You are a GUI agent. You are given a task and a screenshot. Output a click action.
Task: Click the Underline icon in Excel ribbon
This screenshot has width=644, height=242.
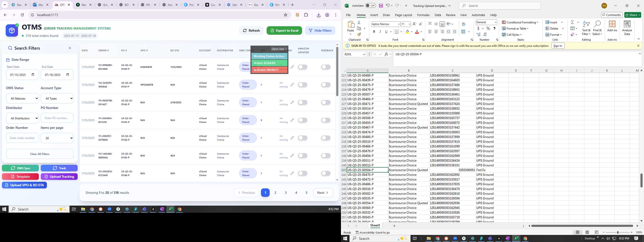[x=386, y=32]
